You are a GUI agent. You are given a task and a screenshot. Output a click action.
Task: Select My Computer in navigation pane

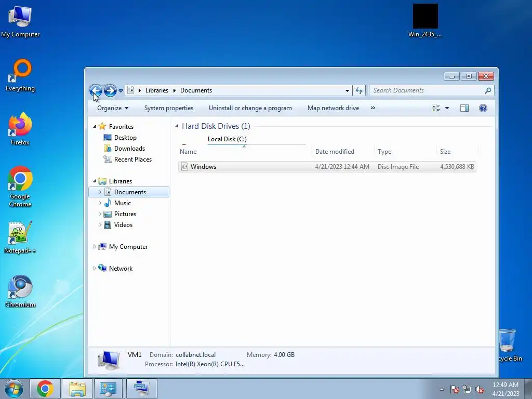128,247
